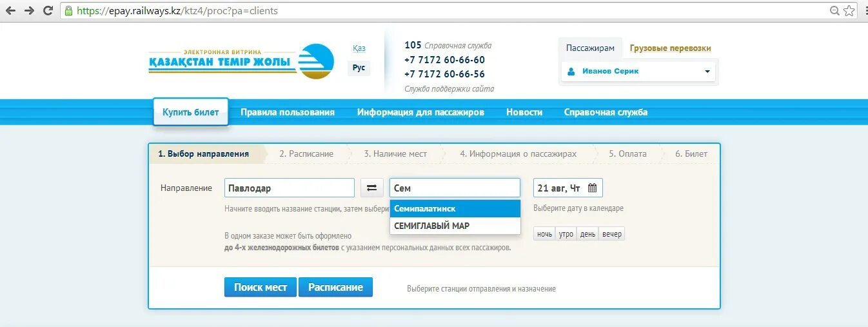This screenshot has height=327, width=868.
Task: Select step 5. Оплата
Action: pyautogui.click(x=627, y=154)
